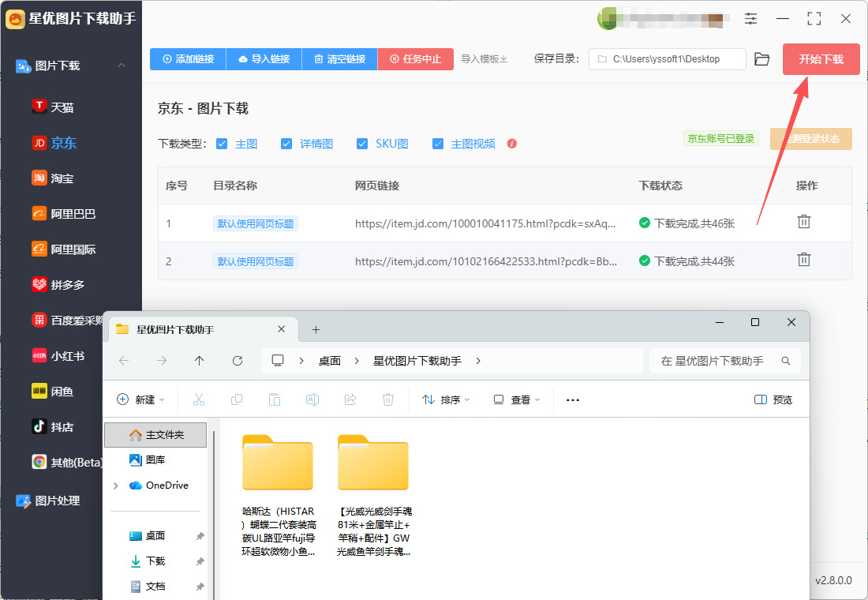Open the Pinduoduo (拼多多) downloader
Image resolution: width=868 pixels, height=600 pixels.
(58, 285)
